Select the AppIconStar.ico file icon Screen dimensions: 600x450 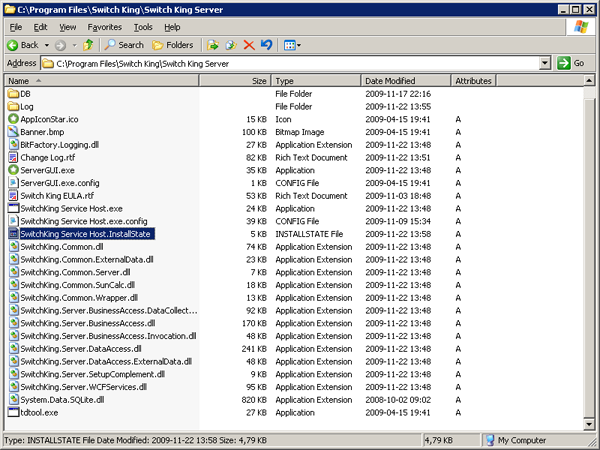pyautogui.click(x=13, y=119)
